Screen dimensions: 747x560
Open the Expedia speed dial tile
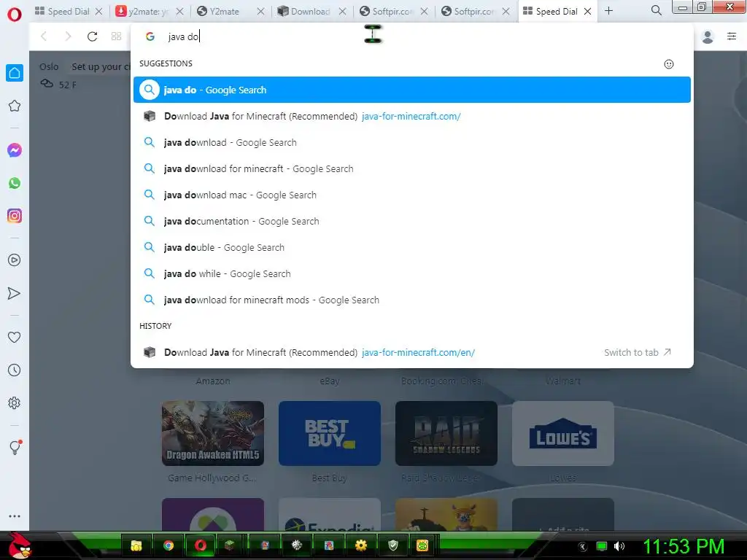click(330, 514)
